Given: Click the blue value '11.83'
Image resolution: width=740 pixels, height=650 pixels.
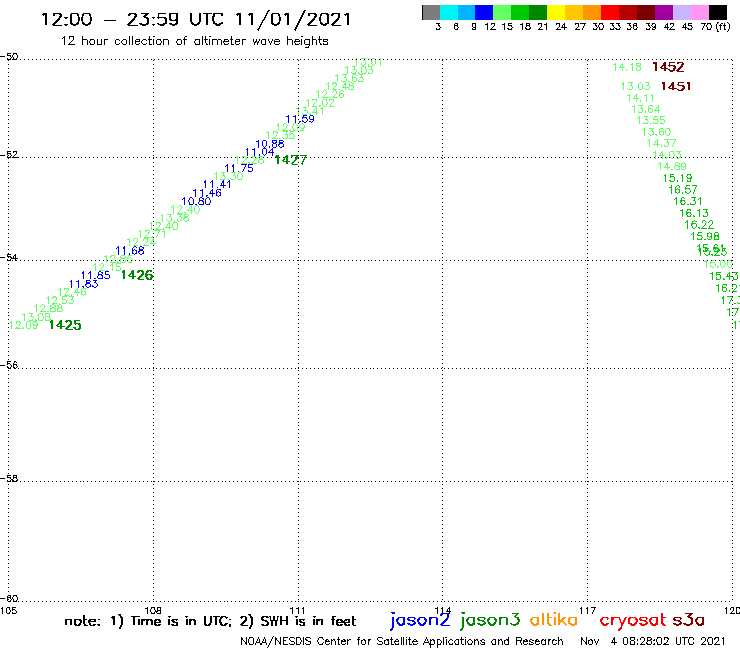Looking at the screenshot, I should click(84, 284).
